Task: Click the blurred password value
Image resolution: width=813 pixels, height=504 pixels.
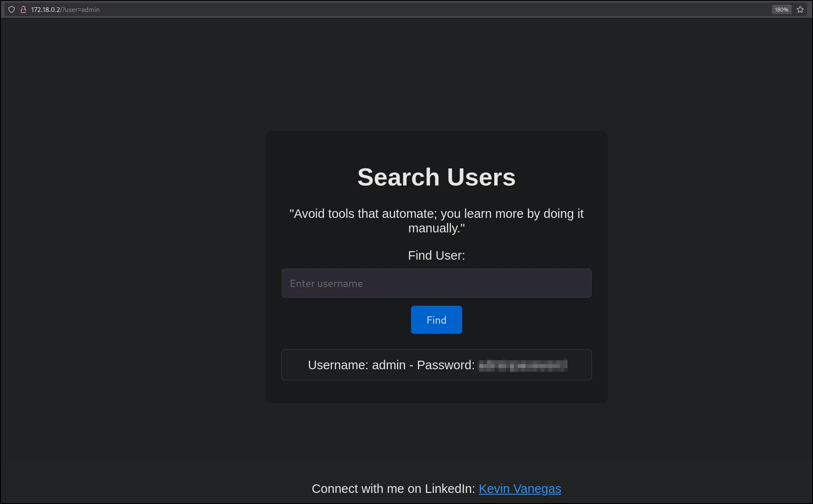Action: [523, 365]
